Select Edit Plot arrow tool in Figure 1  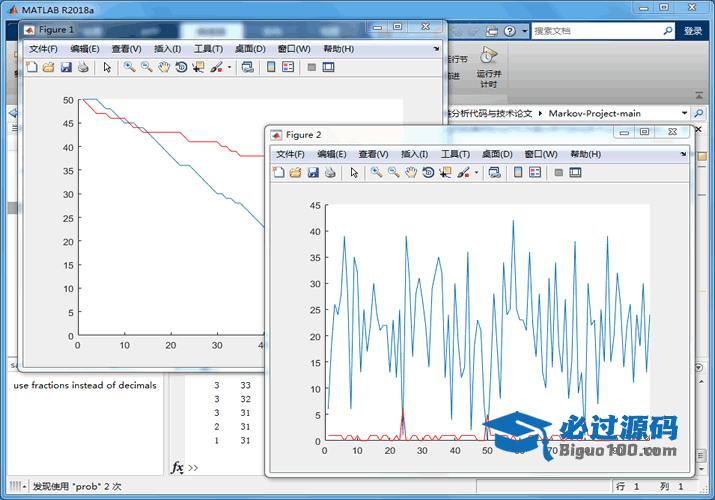coord(107,67)
